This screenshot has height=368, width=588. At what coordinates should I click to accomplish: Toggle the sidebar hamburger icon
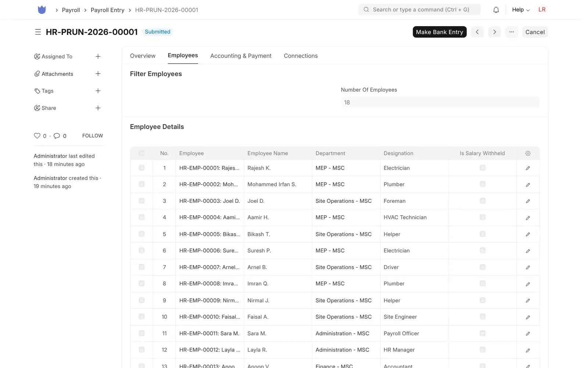38,32
